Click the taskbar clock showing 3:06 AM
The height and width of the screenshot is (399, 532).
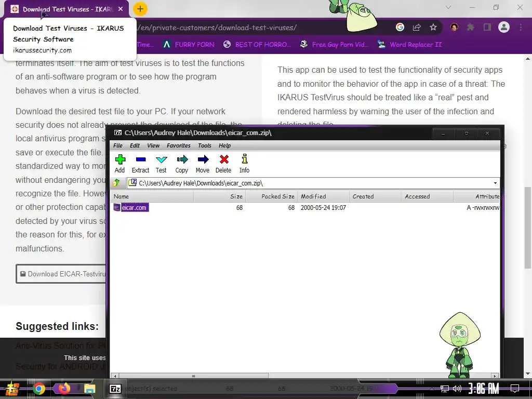click(x=484, y=389)
